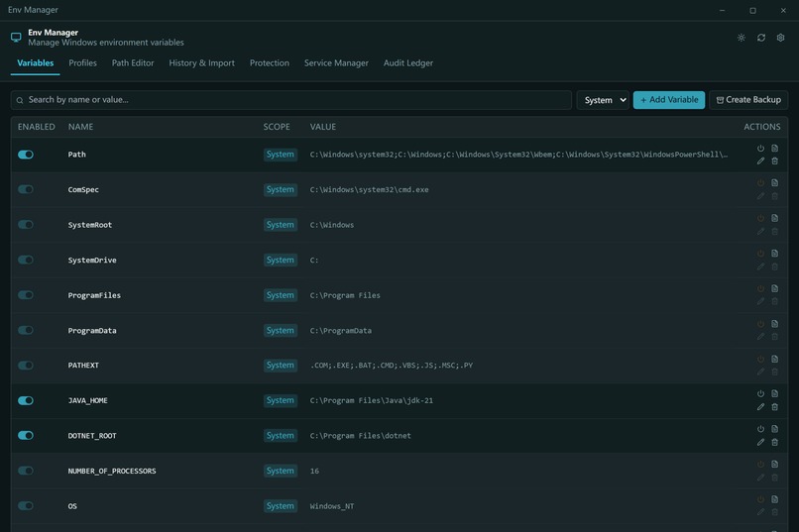Toggle light/dark theme sun icon

click(741, 38)
